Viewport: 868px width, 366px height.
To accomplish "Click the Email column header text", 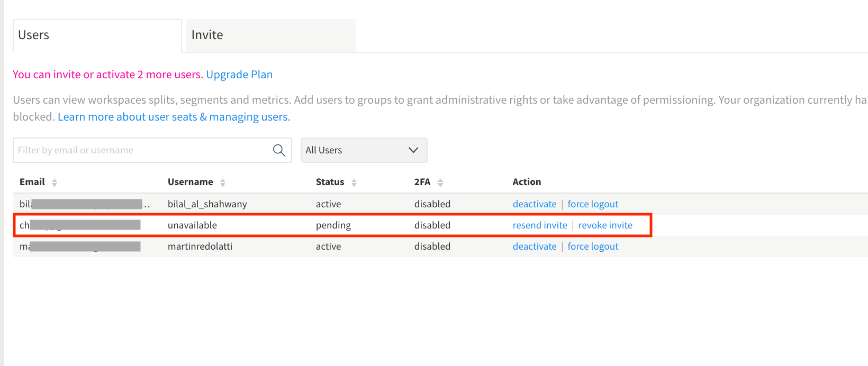I will (32, 182).
